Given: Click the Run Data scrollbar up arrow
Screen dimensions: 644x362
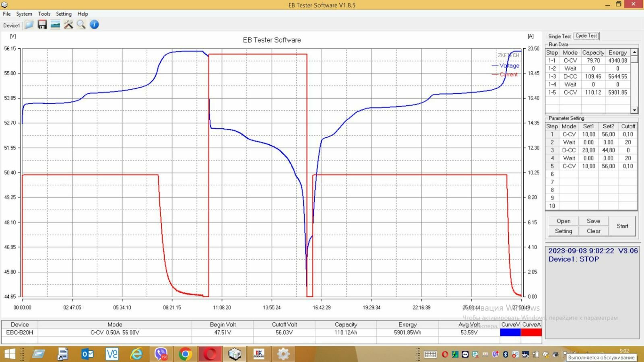Looking at the screenshot, I should click(634, 52).
